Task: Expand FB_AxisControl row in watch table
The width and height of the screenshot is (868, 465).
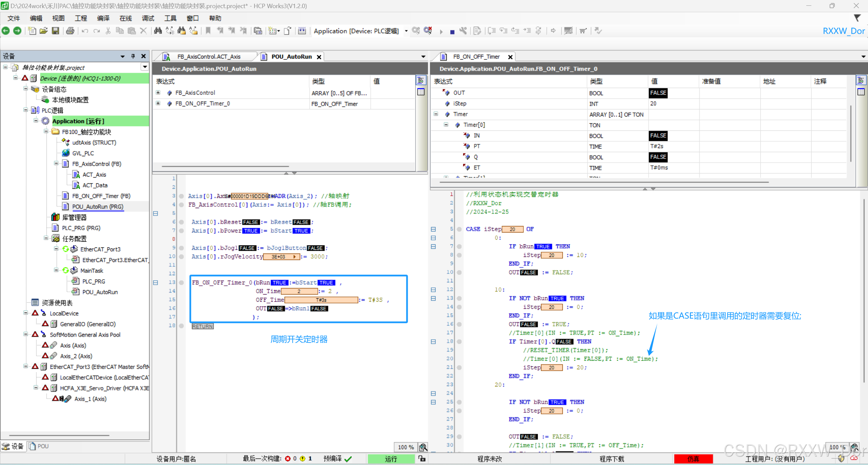Action: coord(158,93)
